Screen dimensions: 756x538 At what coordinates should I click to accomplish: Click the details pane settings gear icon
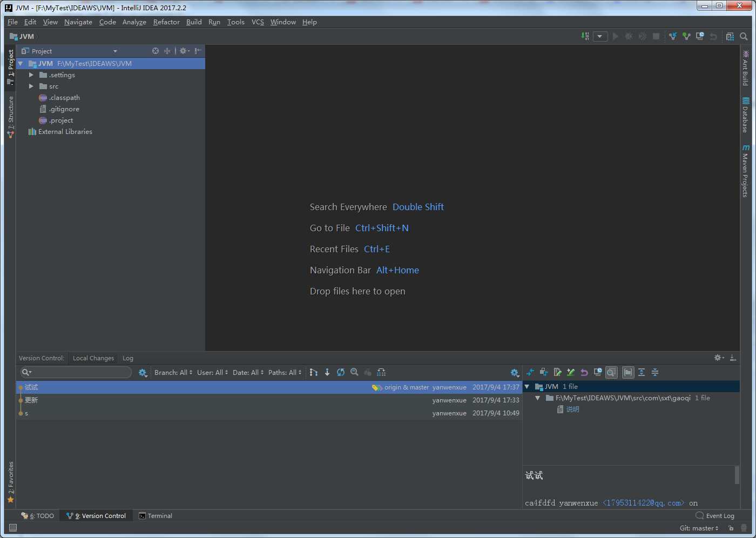pyautogui.click(x=515, y=373)
